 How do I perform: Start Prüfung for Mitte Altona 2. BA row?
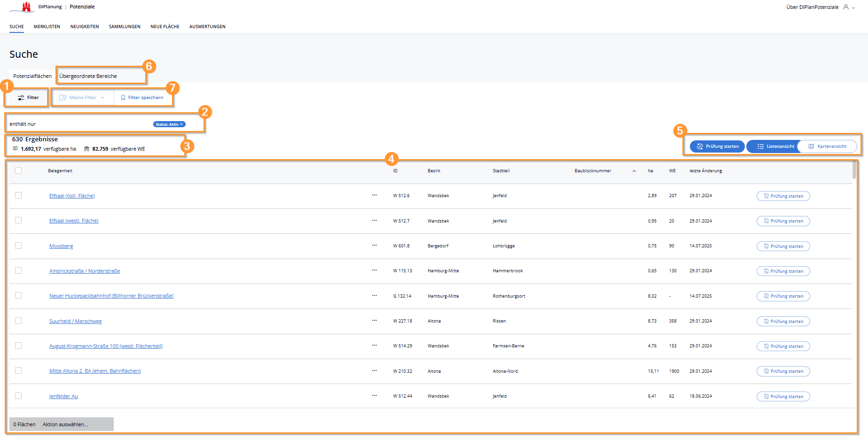click(x=783, y=371)
